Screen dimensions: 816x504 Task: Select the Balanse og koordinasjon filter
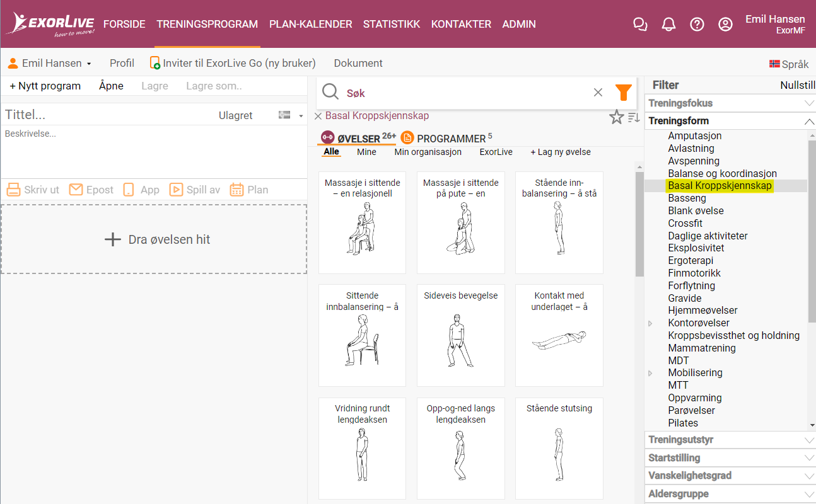[723, 173]
